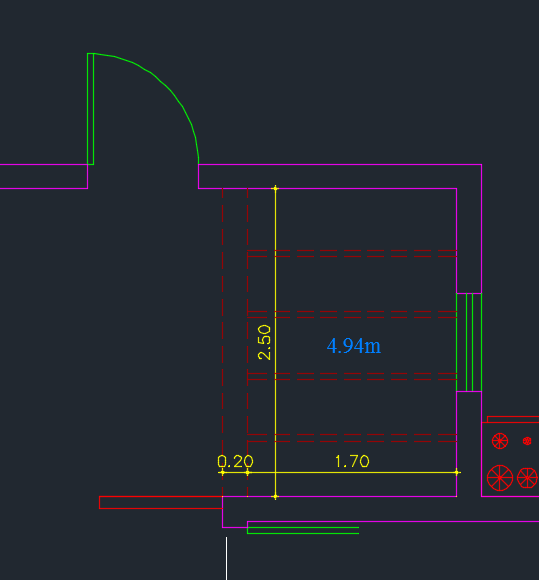Click the top tick of the 2.50 dimension

275,189
